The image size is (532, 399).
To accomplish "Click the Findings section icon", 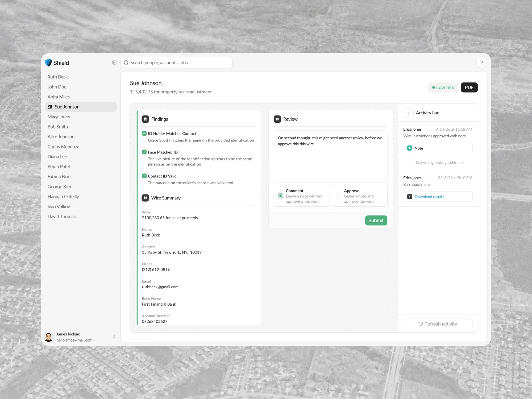I will (x=145, y=119).
